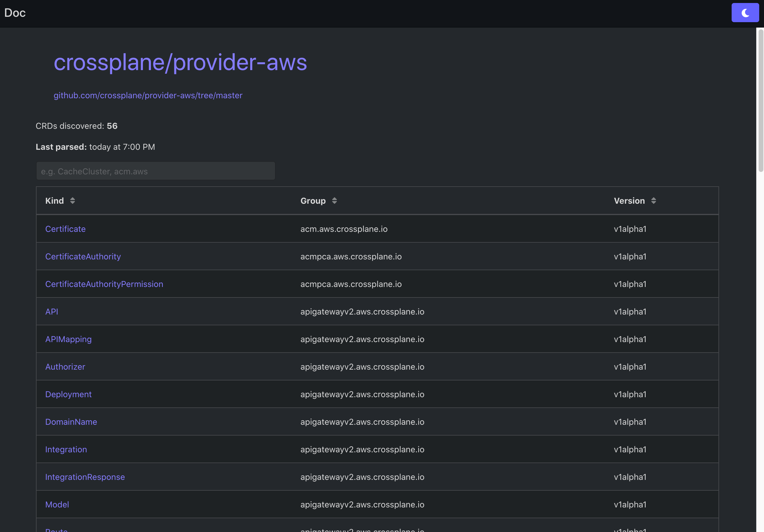Open crossplane/provider-aws title link

(x=180, y=62)
